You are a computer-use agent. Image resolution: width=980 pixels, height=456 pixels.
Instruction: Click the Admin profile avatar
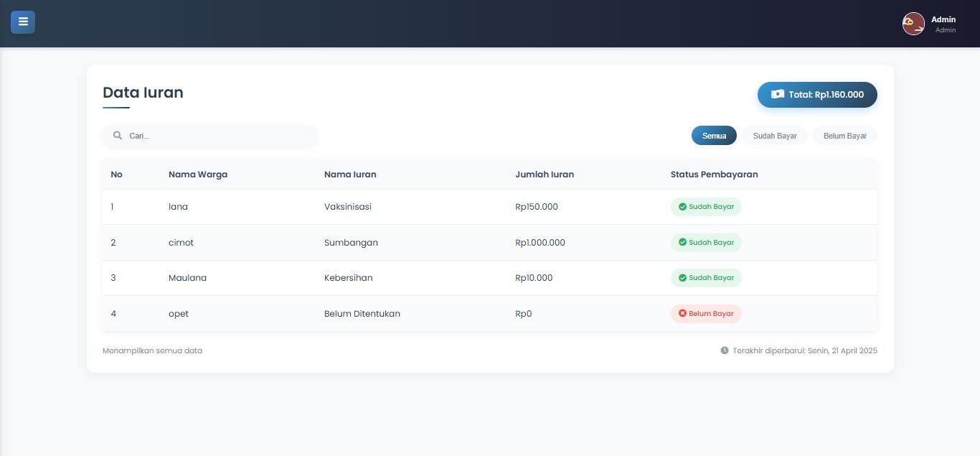click(913, 24)
